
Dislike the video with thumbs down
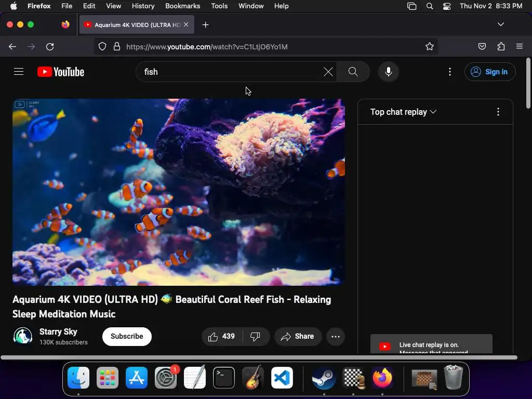pos(256,336)
